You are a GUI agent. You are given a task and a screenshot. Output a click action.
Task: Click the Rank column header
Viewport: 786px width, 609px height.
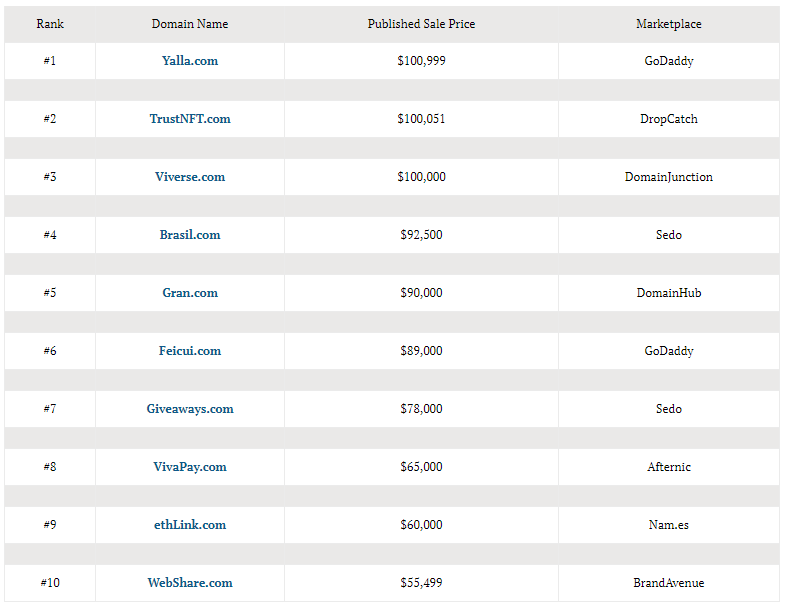[x=50, y=24]
